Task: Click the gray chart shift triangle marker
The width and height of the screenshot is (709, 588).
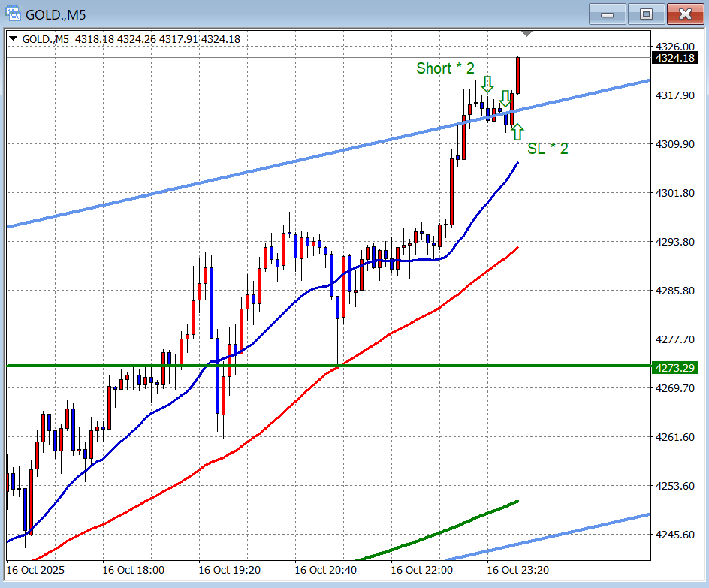Action: point(527,34)
